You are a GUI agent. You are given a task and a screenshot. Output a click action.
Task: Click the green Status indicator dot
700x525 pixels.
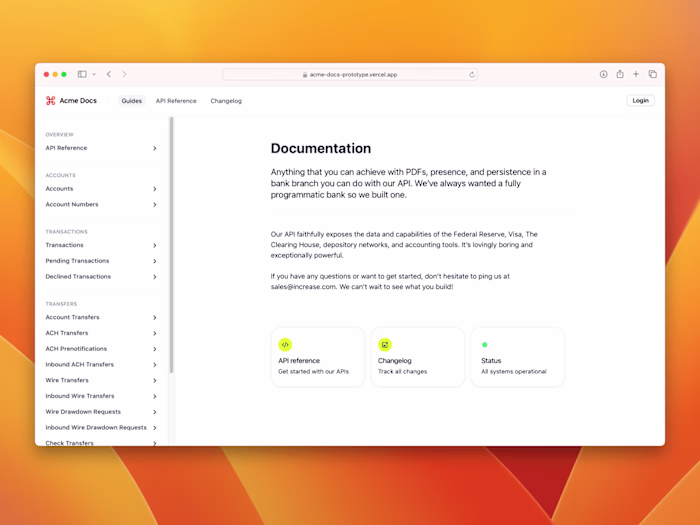point(484,345)
